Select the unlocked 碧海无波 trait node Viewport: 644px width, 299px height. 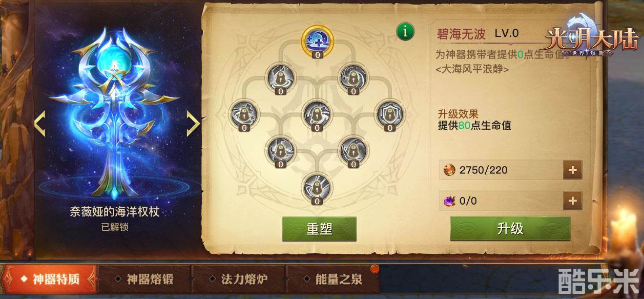coord(317,40)
